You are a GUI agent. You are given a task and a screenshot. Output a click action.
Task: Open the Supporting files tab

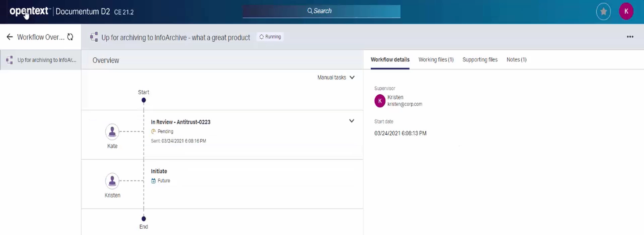(480, 60)
